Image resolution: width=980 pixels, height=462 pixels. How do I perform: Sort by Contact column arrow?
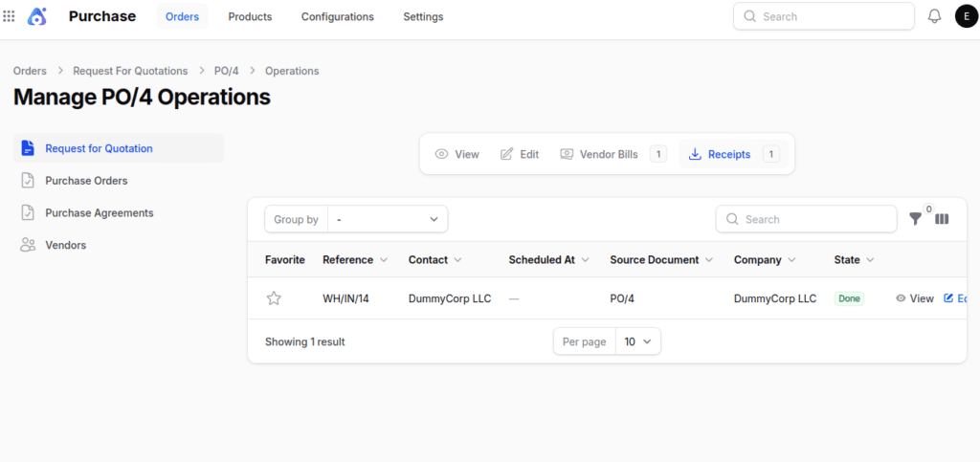pos(457,260)
